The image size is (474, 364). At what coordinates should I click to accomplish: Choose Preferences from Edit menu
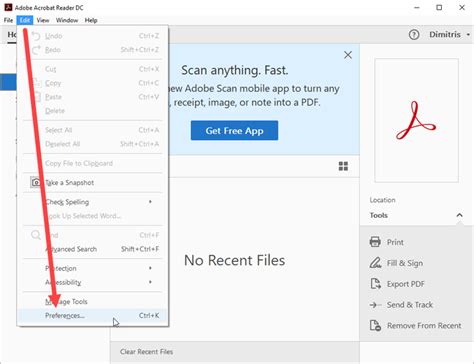(93, 315)
